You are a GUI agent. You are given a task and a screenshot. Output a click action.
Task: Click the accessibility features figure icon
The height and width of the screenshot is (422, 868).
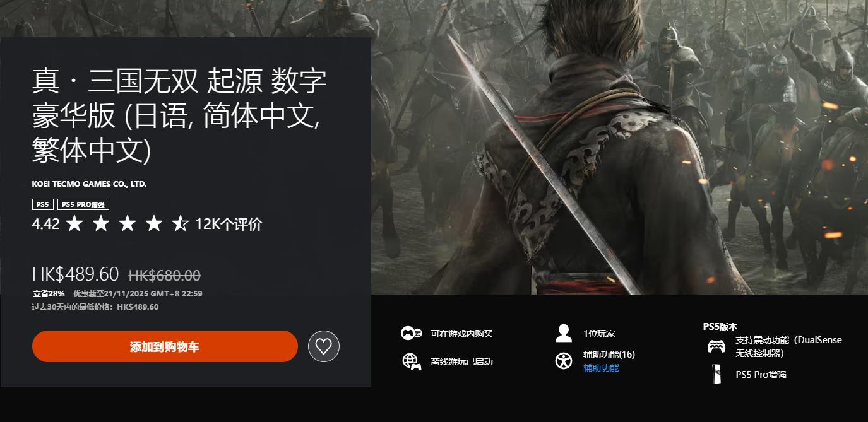tap(563, 361)
